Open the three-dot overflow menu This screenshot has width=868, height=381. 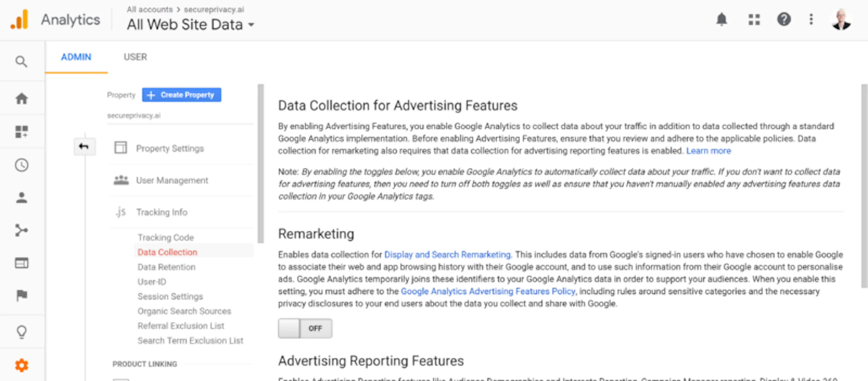point(810,19)
